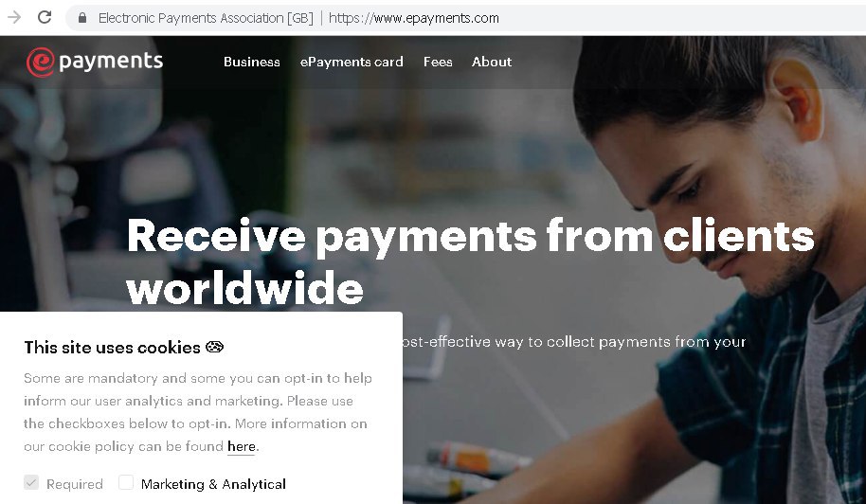Click the browser forward arrow
The image size is (866, 504).
click(x=14, y=18)
